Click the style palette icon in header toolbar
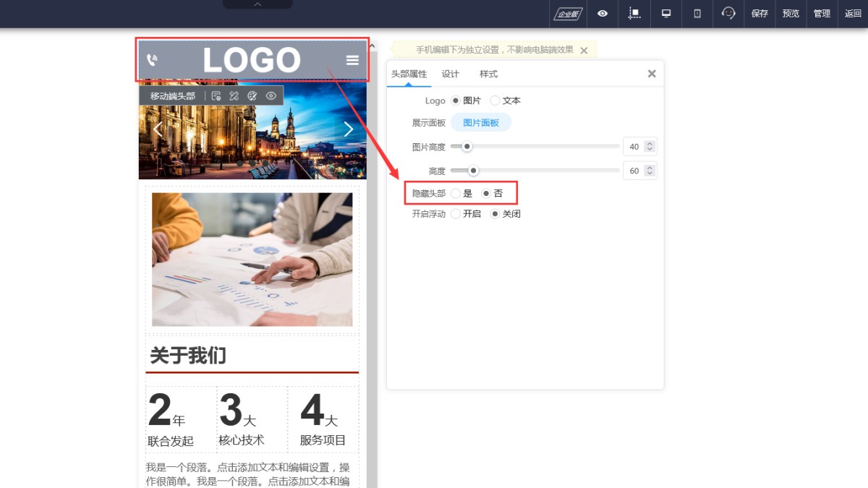The height and width of the screenshot is (488, 868). [252, 96]
